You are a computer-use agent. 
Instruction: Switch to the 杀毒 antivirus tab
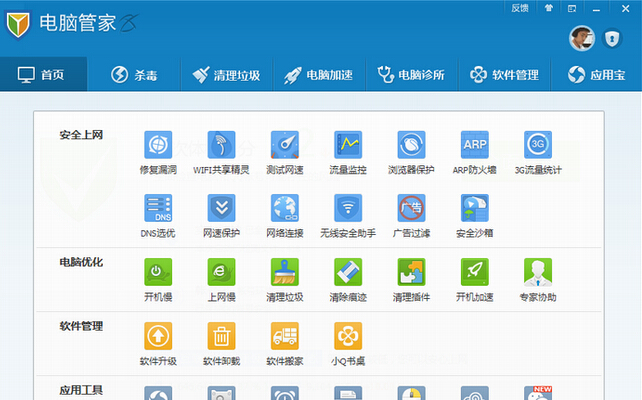tap(134, 75)
